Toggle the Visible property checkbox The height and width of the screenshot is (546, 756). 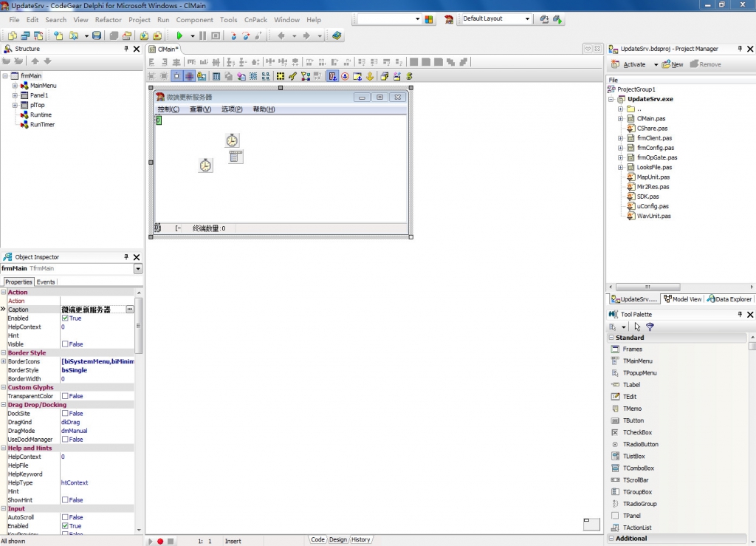[65, 344]
